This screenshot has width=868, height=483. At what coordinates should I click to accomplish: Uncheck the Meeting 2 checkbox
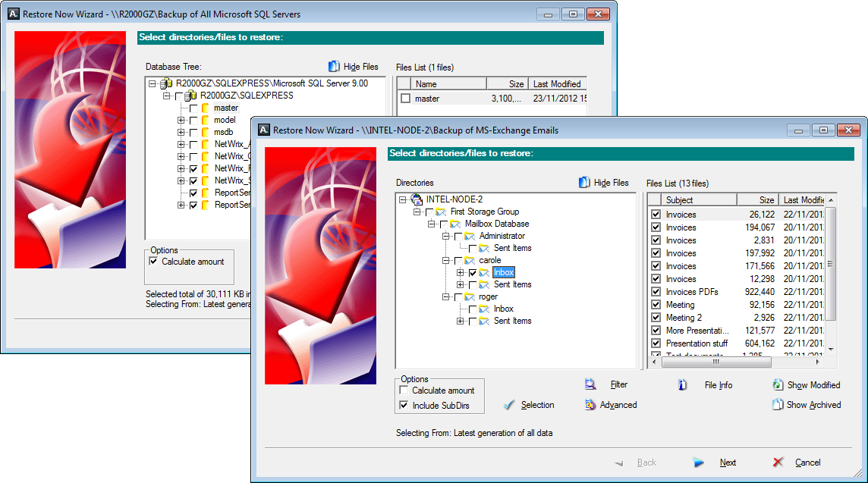click(x=656, y=318)
